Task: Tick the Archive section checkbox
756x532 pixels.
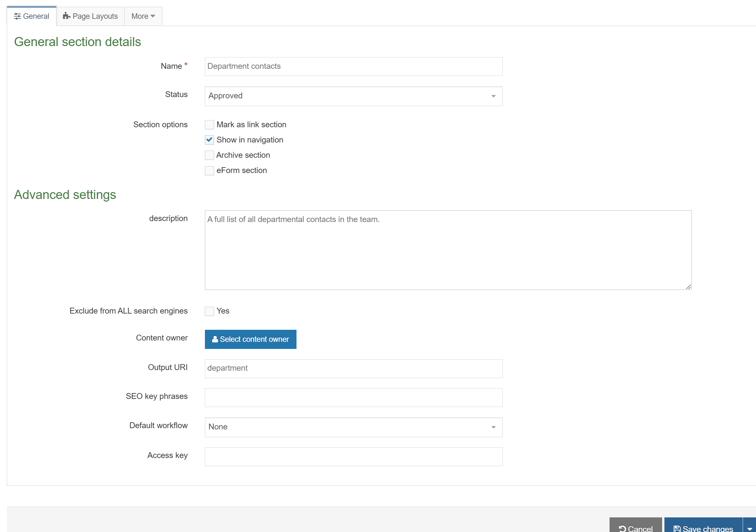Action: pos(209,155)
